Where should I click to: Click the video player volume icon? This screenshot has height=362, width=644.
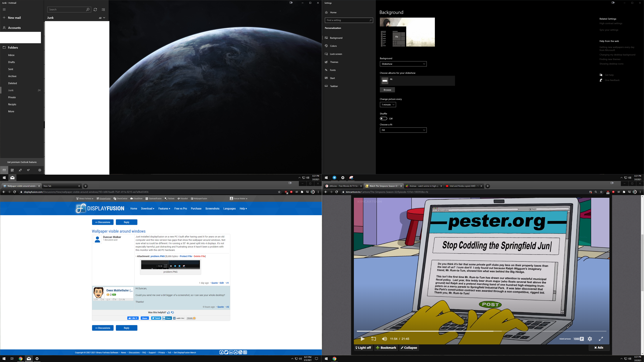(385, 339)
